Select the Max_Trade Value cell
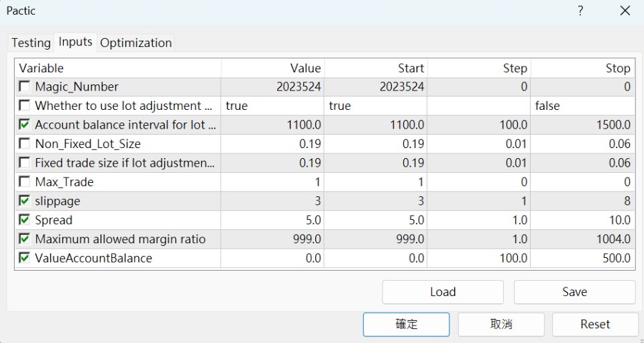Screen dimensions: 644x343 click(273, 182)
